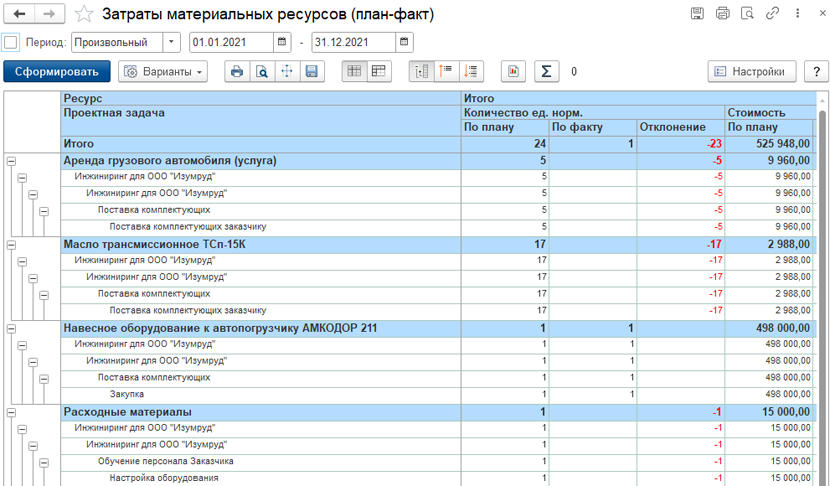Screen dimensions: 830x486
Task: Select Навесное оборудование к автопогрузчику АМКОДОР 211 row
Action: (x=260, y=328)
